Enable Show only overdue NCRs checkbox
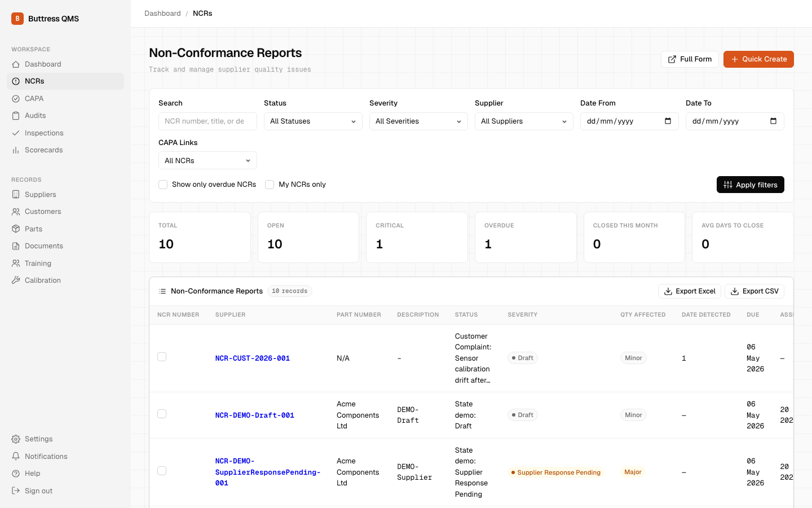 coord(163,185)
